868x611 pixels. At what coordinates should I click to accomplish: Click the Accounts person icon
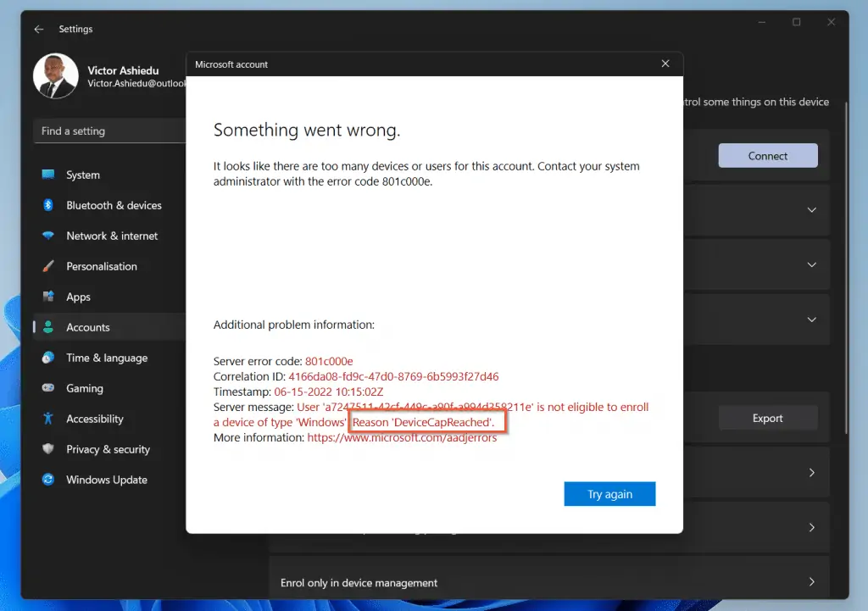click(x=48, y=327)
